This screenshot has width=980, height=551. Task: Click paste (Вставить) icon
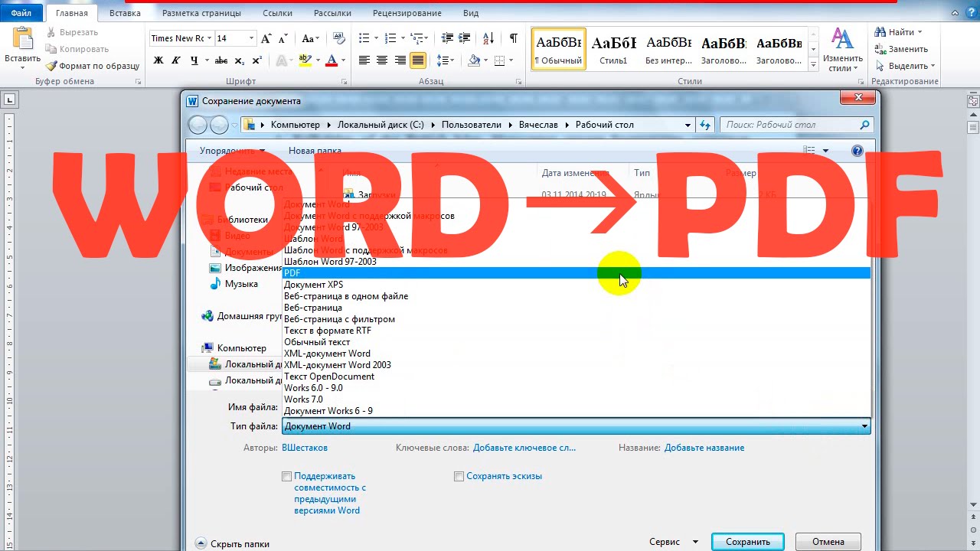22,38
